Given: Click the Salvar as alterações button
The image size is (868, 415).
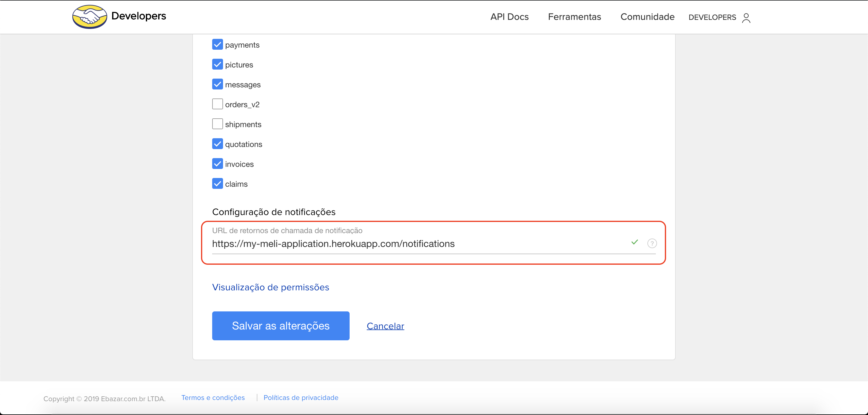Looking at the screenshot, I should (280, 326).
